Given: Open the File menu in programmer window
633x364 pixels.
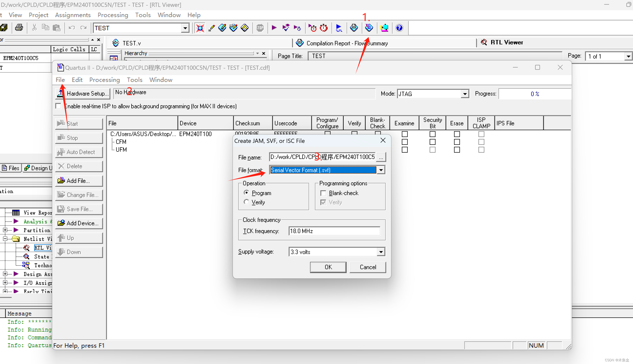Looking at the screenshot, I should click(x=60, y=80).
